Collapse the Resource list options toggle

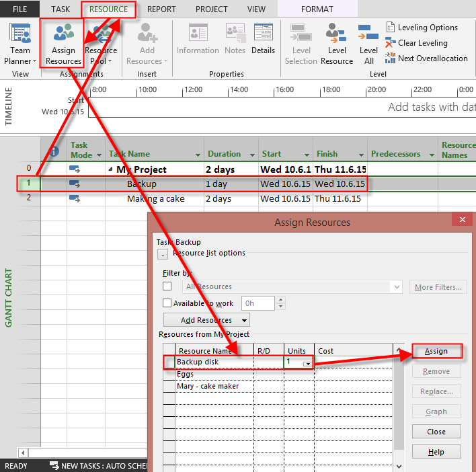(162, 254)
